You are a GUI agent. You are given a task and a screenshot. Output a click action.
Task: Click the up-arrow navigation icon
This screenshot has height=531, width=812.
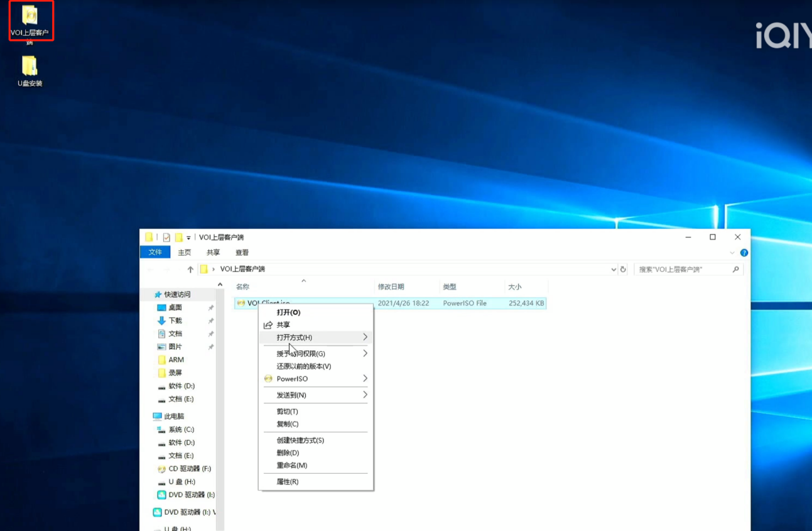[x=190, y=270]
